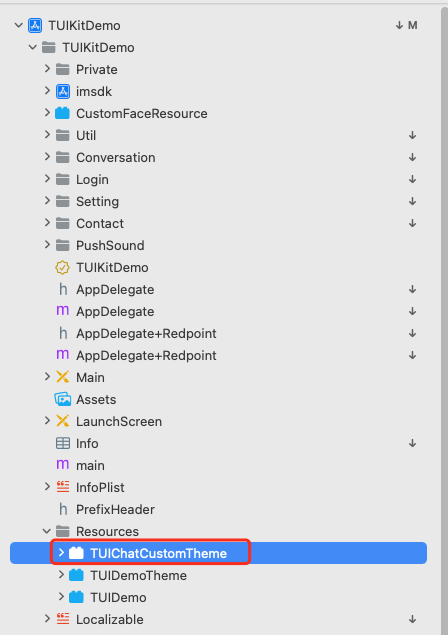
Task: Click the Main storyboard icon
Action: coord(62,377)
